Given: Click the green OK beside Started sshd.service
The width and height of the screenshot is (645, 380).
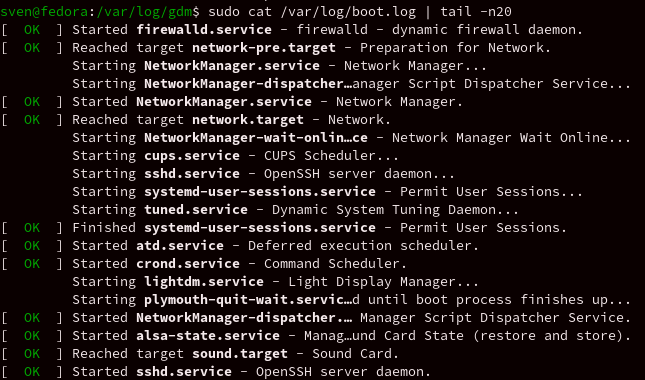Looking at the screenshot, I should pos(32,372).
